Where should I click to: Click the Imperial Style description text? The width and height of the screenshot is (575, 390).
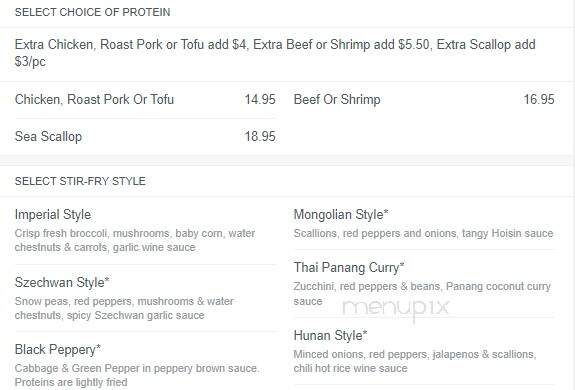click(x=135, y=240)
